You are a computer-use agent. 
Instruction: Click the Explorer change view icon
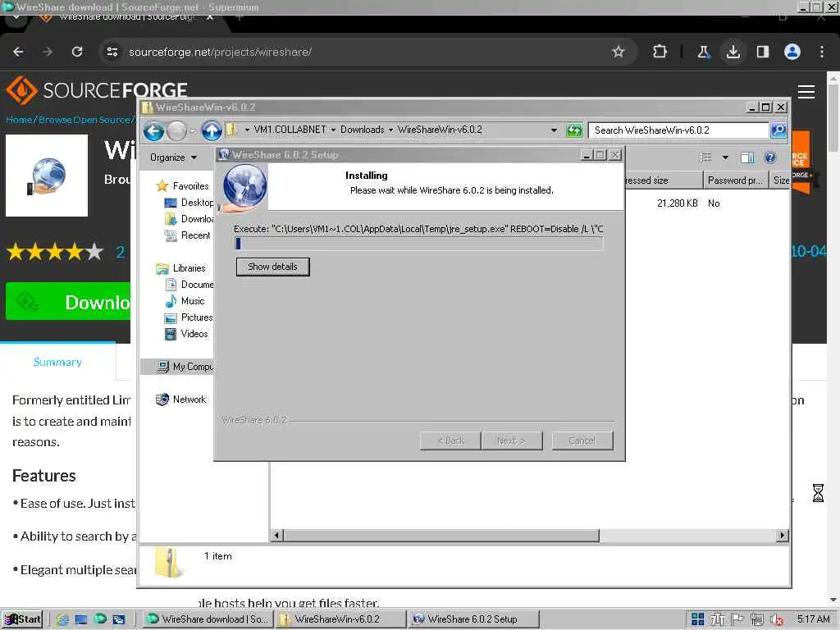coord(705,157)
